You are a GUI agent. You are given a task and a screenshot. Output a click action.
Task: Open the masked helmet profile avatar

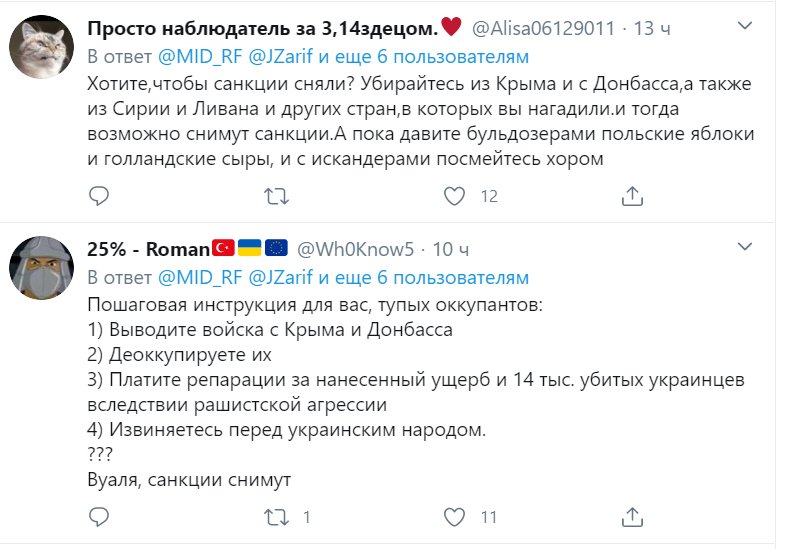coord(40,269)
